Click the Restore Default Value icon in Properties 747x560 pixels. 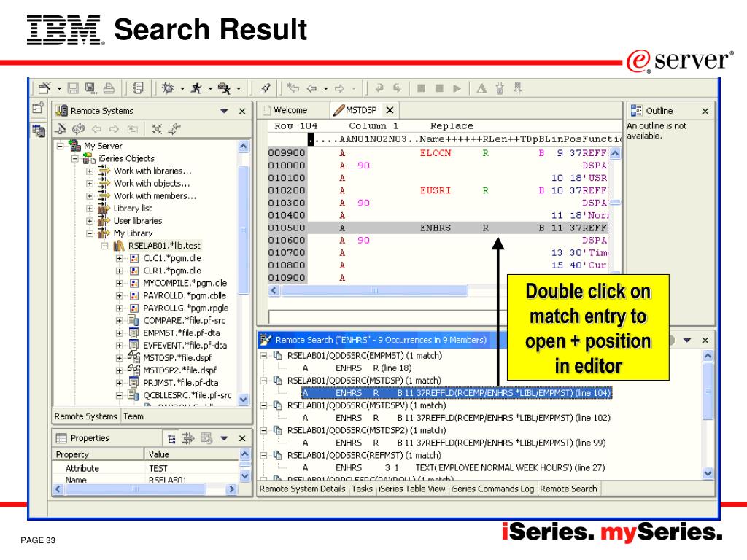pos(206,438)
